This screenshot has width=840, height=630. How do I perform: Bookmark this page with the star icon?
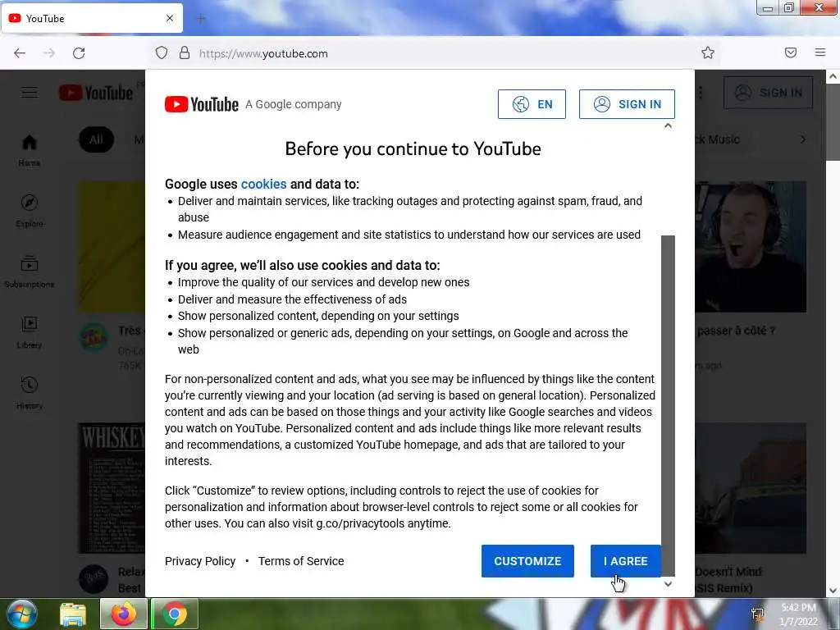tap(708, 52)
